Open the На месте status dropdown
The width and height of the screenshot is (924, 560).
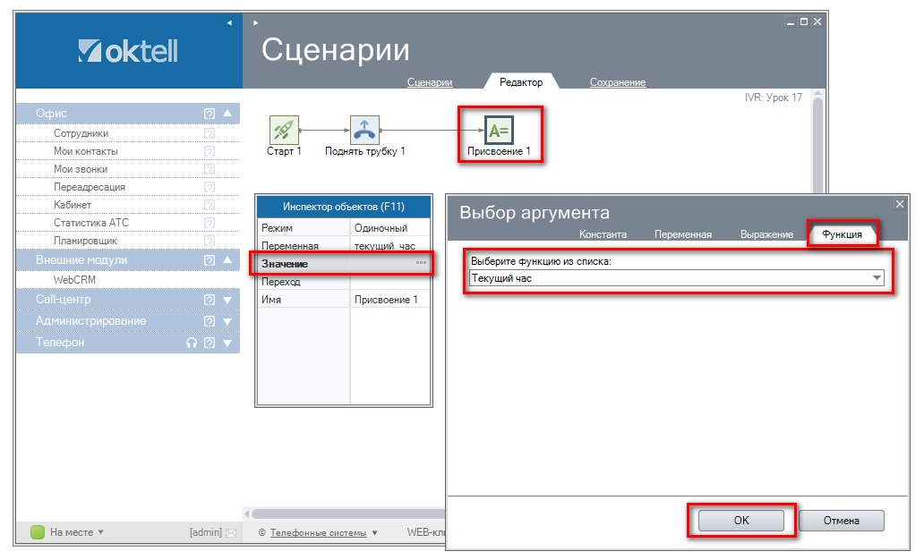click(x=100, y=532)
